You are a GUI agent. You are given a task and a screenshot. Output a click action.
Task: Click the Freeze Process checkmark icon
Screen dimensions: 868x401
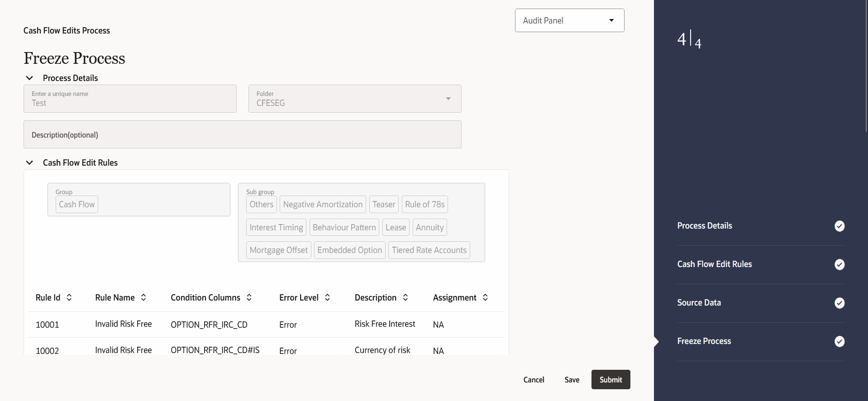[x=839, y=341]
